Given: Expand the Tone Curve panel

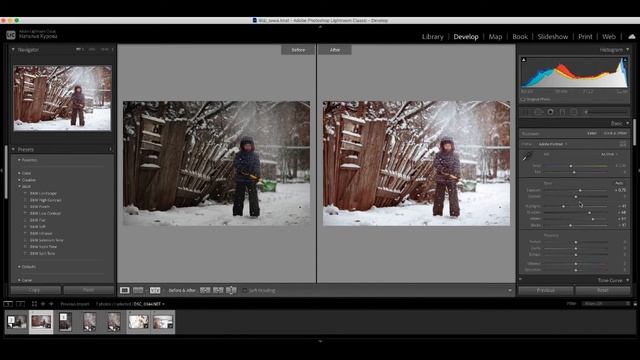Looking at the screenshot, I should tap(628, 280).
